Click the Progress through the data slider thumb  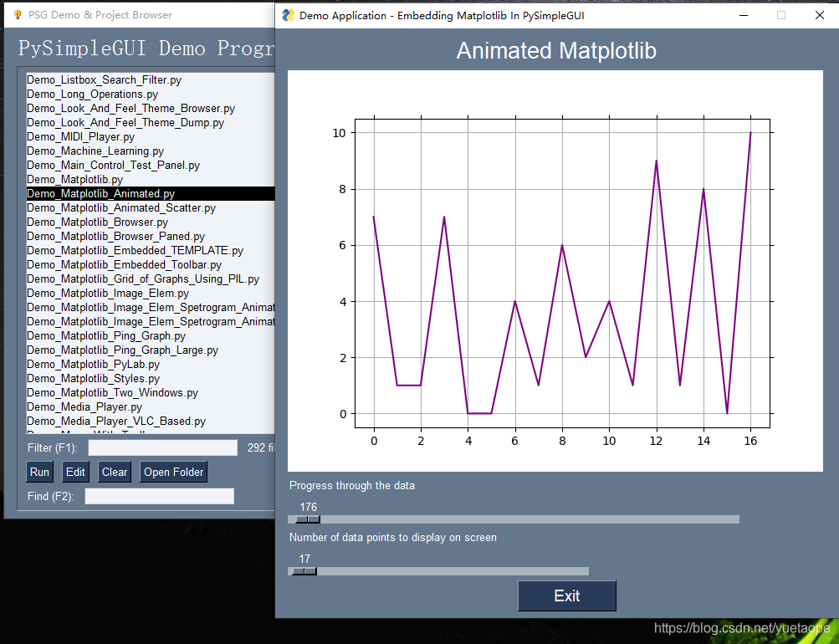[308, 519]
